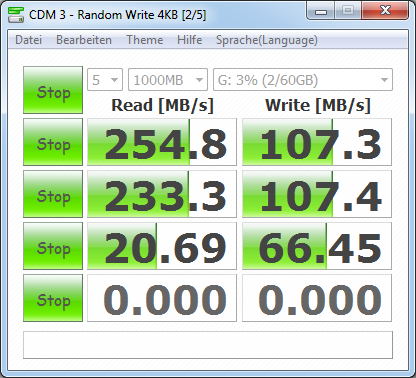416x378 pixels.
Task: Click the write result 66.45
Action: [x=317, y=246]
